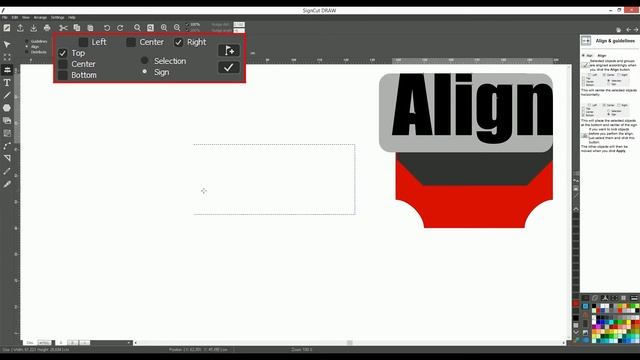Open the Help menu

pos(72,18)
